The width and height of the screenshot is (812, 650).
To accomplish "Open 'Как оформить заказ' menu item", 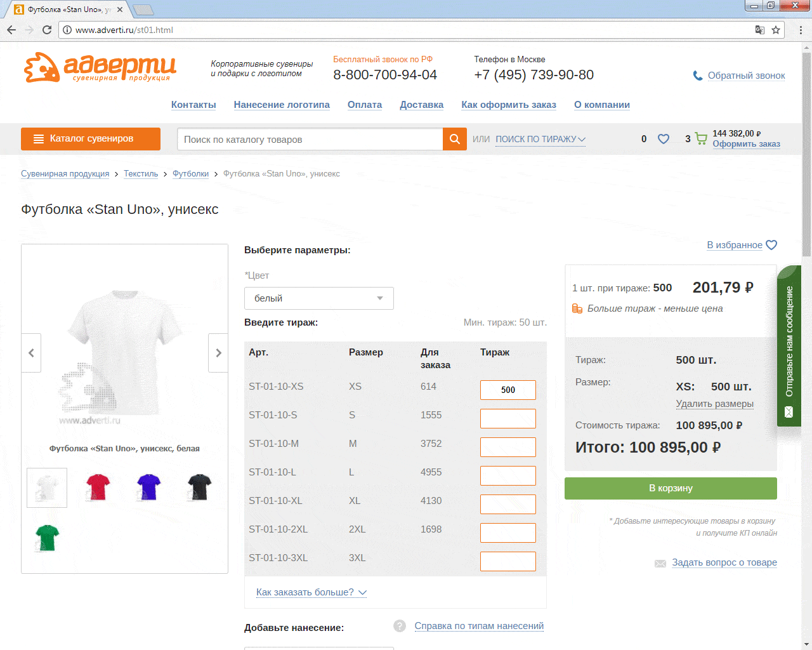I will (509, 105).
